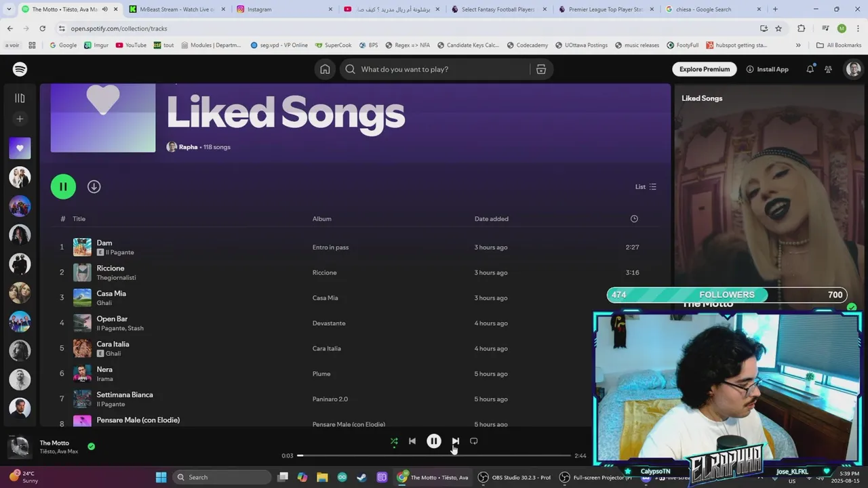
Task: Open Friend Activity icon
Action: click(828, 69)
